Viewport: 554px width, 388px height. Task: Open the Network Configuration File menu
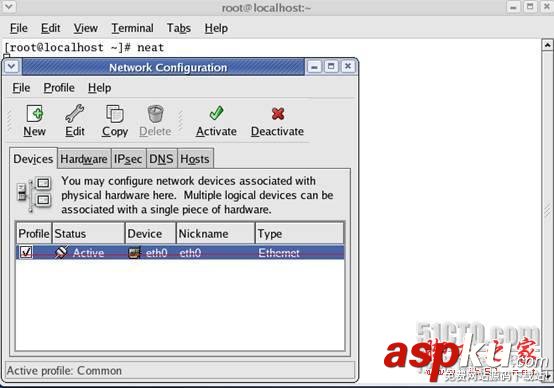(21, 88)
